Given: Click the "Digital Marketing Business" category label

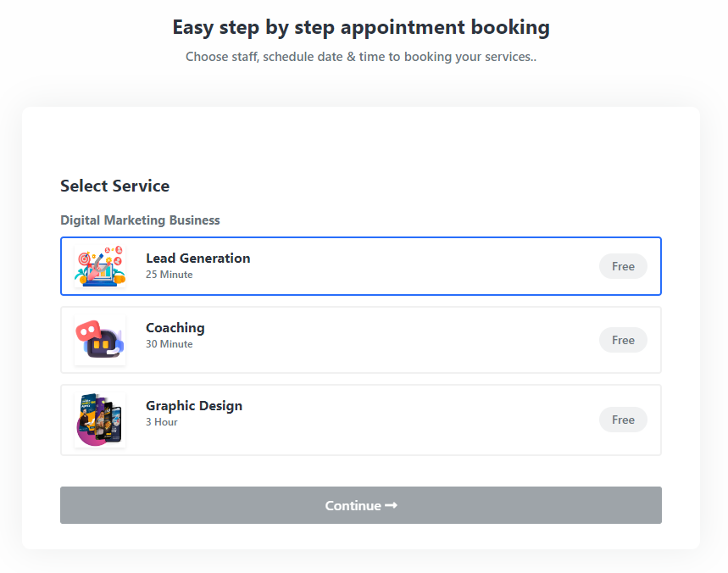Looking at the screenshot, I should click(x=140, y=220).
